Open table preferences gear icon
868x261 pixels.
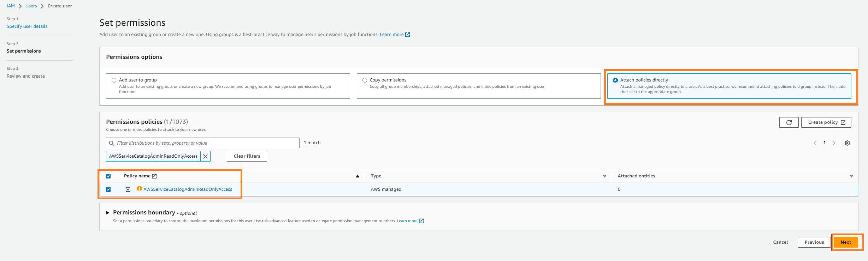click(847, 143)
